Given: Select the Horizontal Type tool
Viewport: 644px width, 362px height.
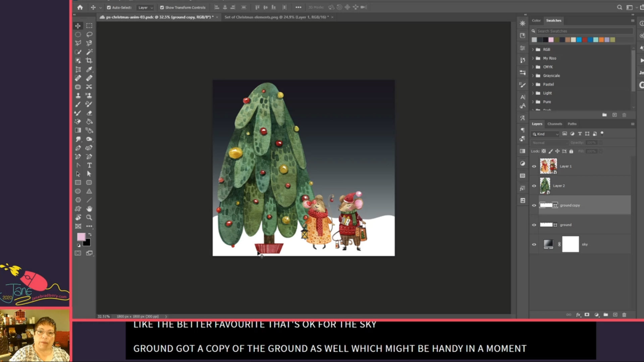Looking at the screenshot, I should 89,165.
